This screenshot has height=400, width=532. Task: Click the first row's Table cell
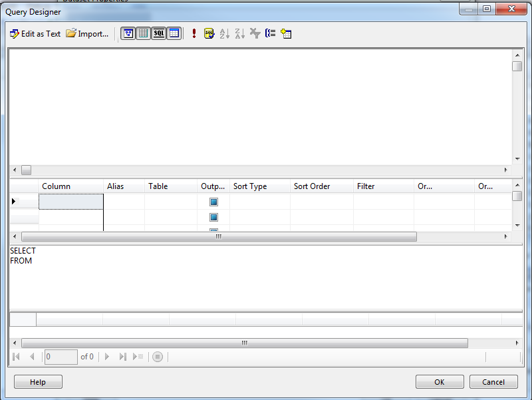pyautogui.click(x=171, y=202)
